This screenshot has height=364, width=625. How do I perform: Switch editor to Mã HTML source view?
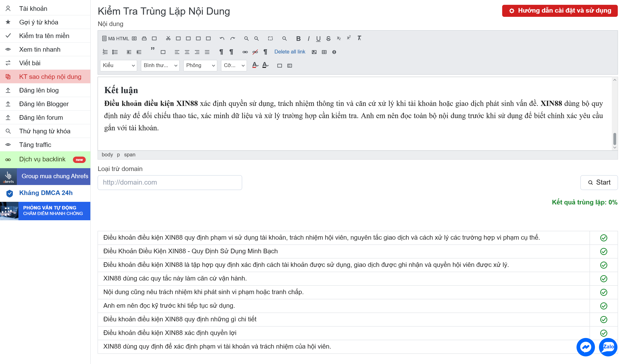point(116,38)
